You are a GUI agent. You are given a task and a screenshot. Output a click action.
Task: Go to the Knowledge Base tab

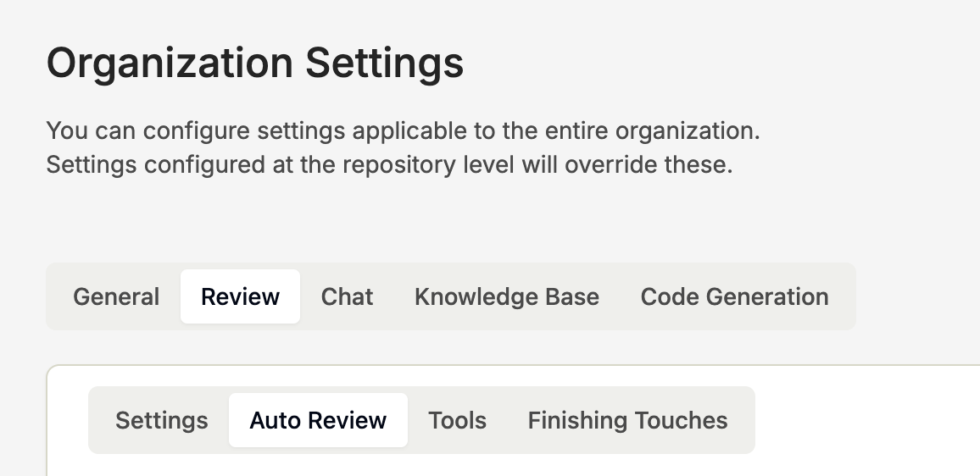506,297
